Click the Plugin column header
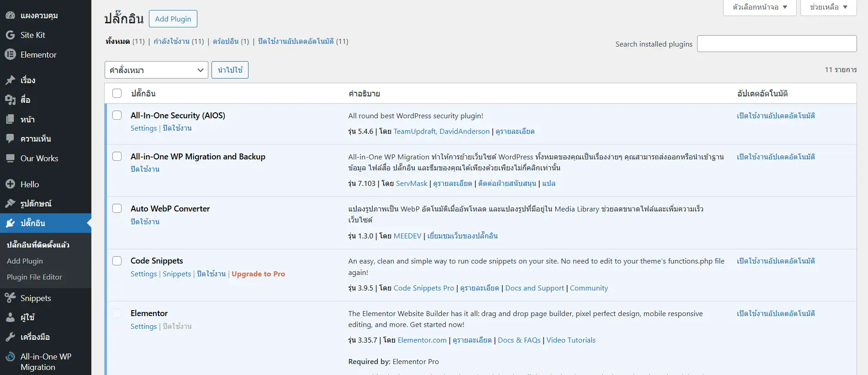This screenshot has width=868, height=375. point(143,94)
